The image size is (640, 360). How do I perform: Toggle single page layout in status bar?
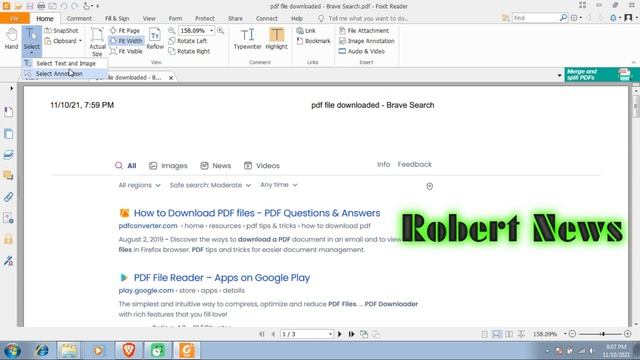484,334
